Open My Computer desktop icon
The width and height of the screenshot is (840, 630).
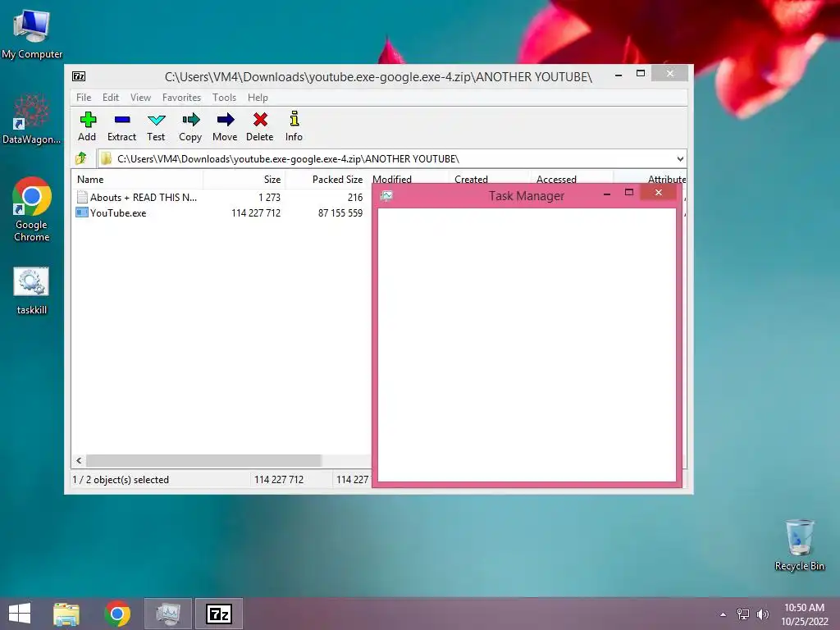pos(32,33)
